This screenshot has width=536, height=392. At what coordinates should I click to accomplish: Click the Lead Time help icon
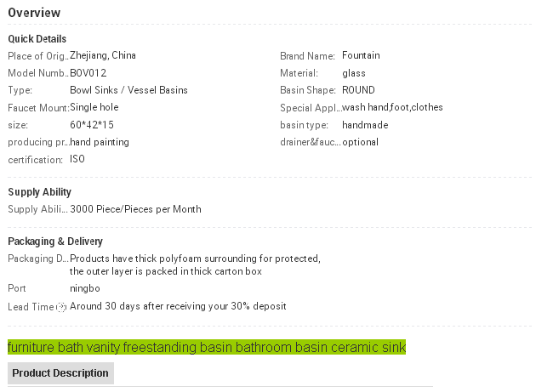61,307
